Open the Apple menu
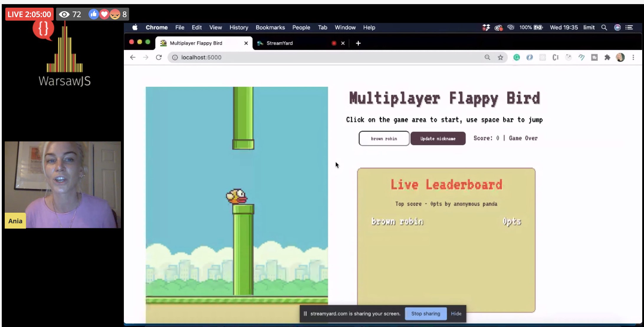Image resolution: width=644 pixels, height=327 pixels. (x=135, y=27)
